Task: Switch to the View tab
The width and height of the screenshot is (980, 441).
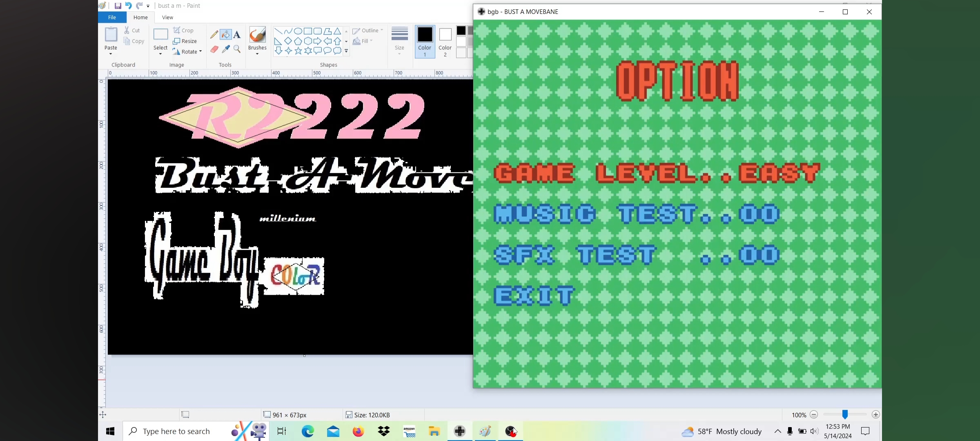Action: (x=167, y=17)
